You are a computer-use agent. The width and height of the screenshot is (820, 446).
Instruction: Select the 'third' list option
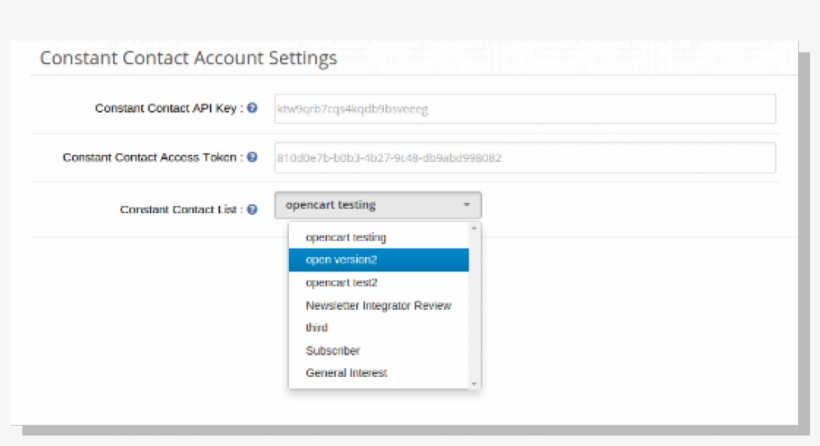pyautogui.click(x=317, y=328)
